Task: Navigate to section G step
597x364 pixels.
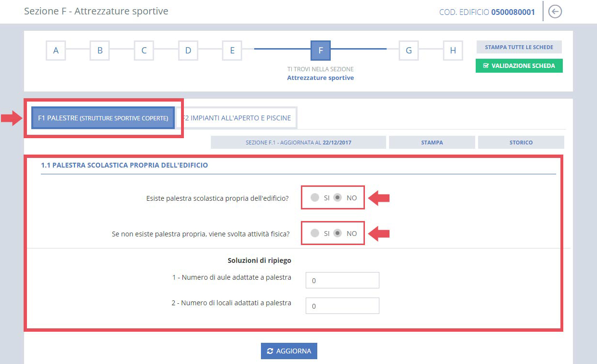Action: (408, 50)
